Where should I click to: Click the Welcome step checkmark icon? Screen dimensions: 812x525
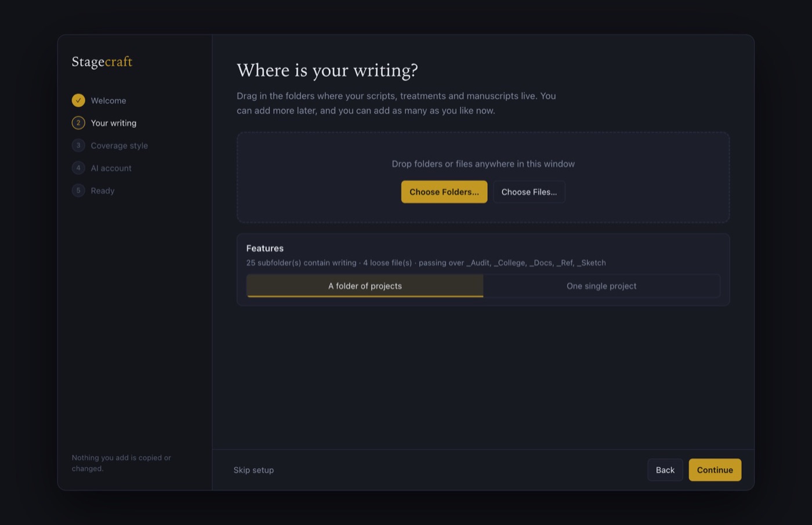click(x=78, y=100)
